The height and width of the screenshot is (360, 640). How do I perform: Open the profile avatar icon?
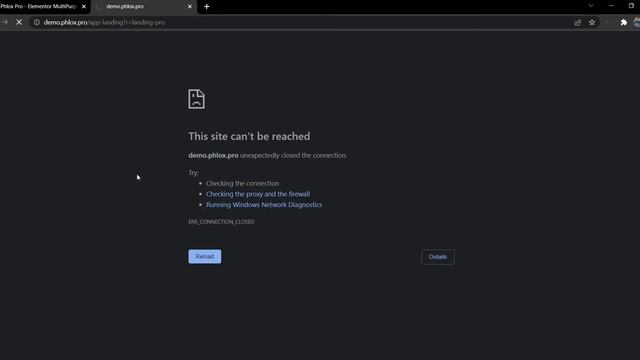pyautogui.click(x=637, y=22)
